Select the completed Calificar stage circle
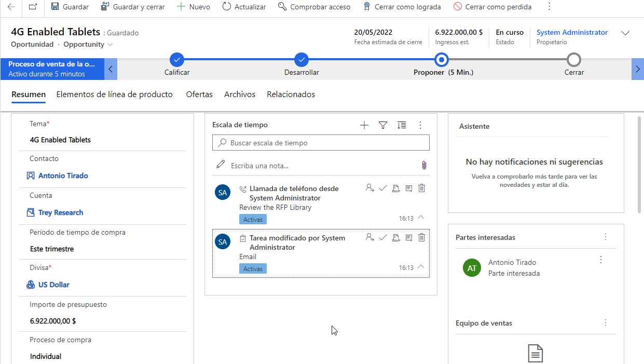The width and height of the screenshot is (644, 364). coord(177,59)
